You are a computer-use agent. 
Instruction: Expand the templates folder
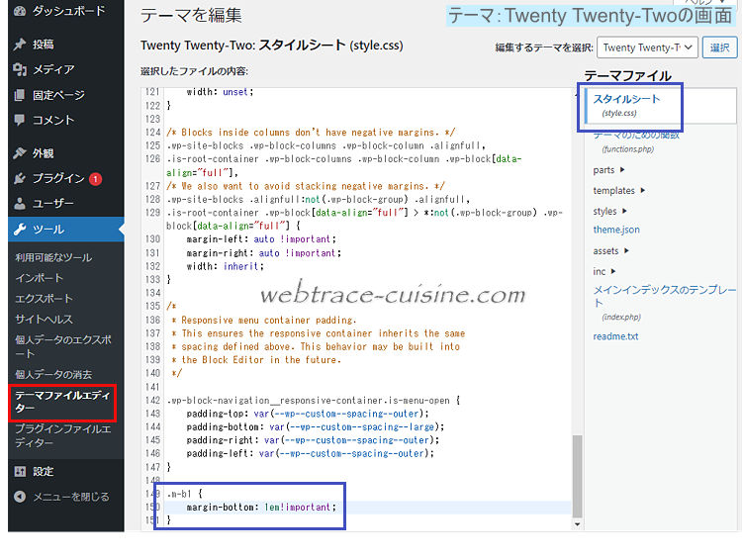tap(619, 191)
